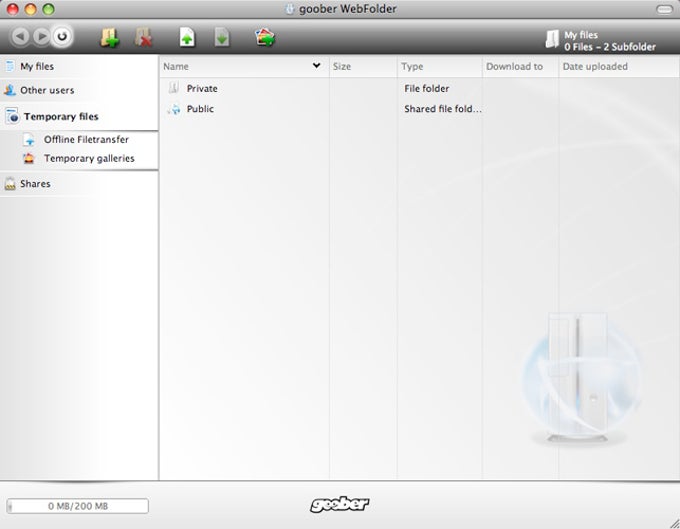The image size is (680, 529).
Task: Click the Temporary galleries icon
Action: pyautogui.click(x=29, y=158)
